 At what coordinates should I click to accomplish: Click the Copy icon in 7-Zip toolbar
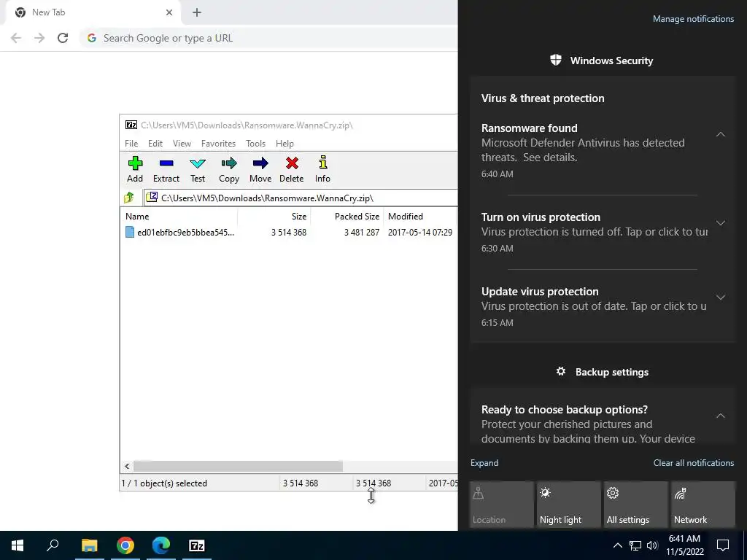click(x=228, y=163)
